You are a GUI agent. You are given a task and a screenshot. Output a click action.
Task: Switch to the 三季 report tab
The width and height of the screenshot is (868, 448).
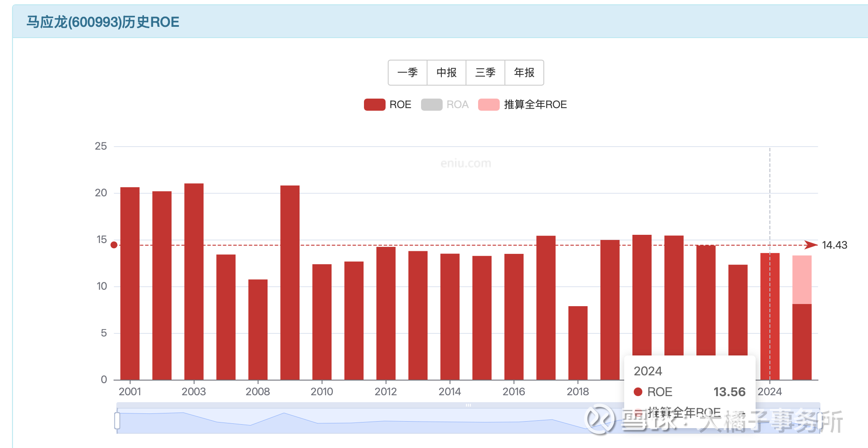[485, 73]
